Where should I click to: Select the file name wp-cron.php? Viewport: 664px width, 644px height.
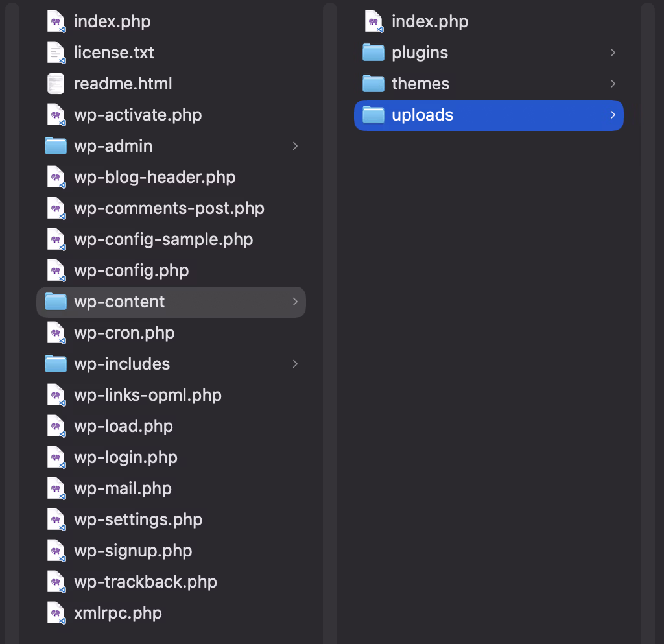[124, 333]
